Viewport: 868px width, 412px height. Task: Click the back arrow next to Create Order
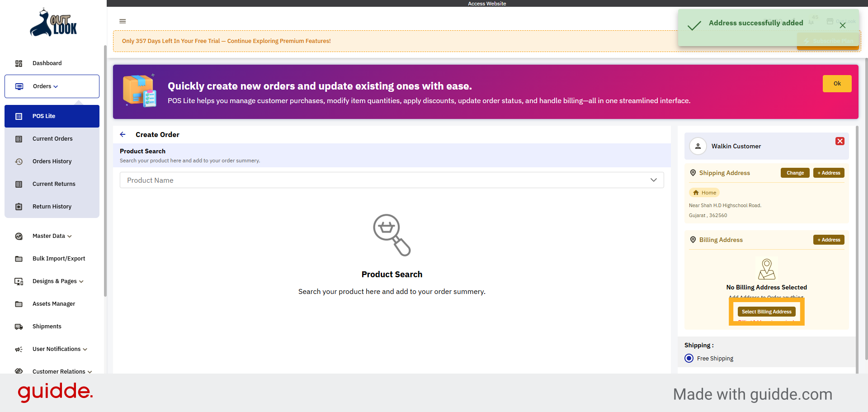(x=123, y=134)
